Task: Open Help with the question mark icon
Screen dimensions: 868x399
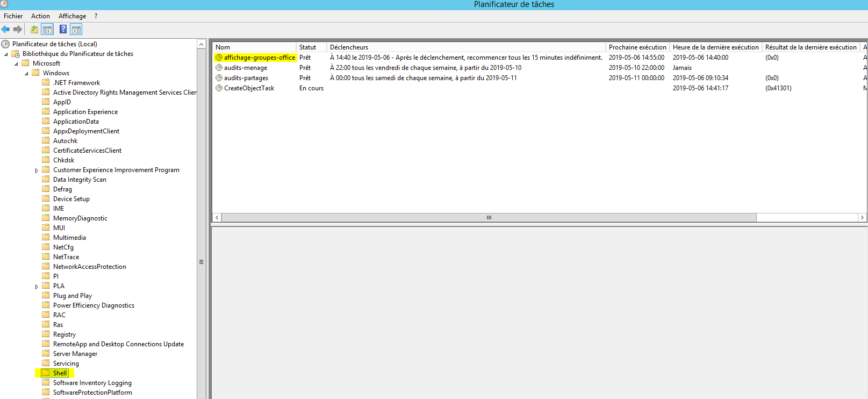Action: click(x=63, y=30)
